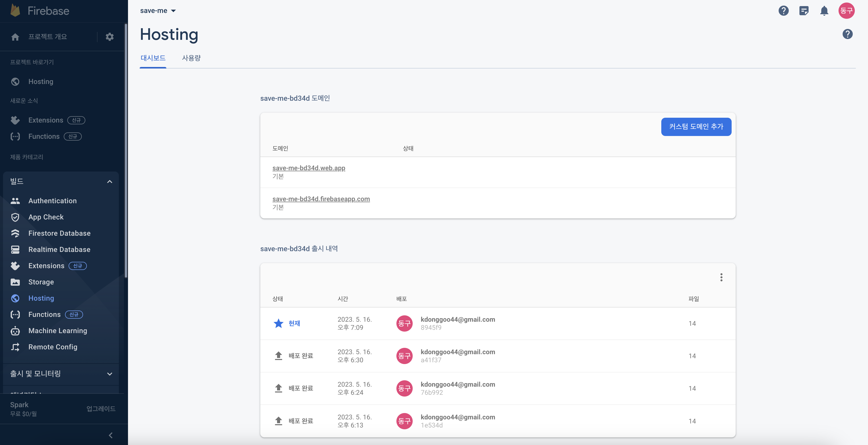Open project settings gear icon

(109, 37)
